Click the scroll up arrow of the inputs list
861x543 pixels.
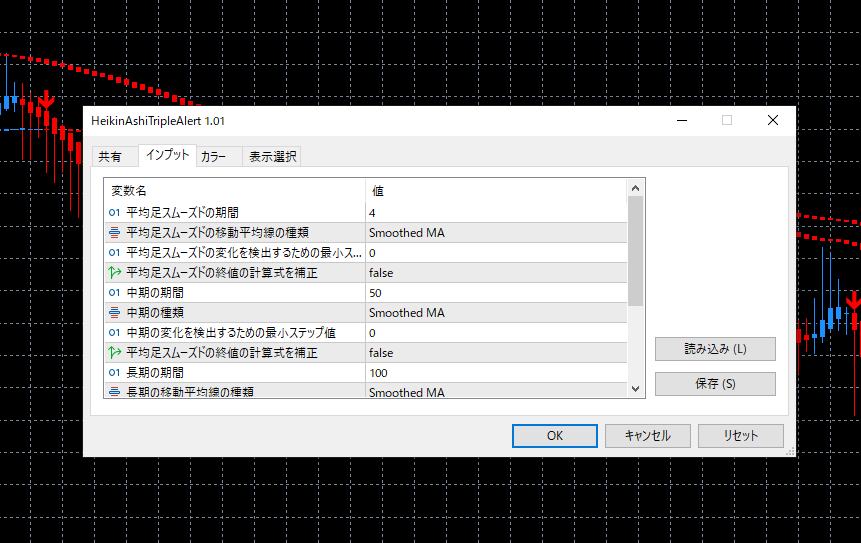click(x=635, y=188)
